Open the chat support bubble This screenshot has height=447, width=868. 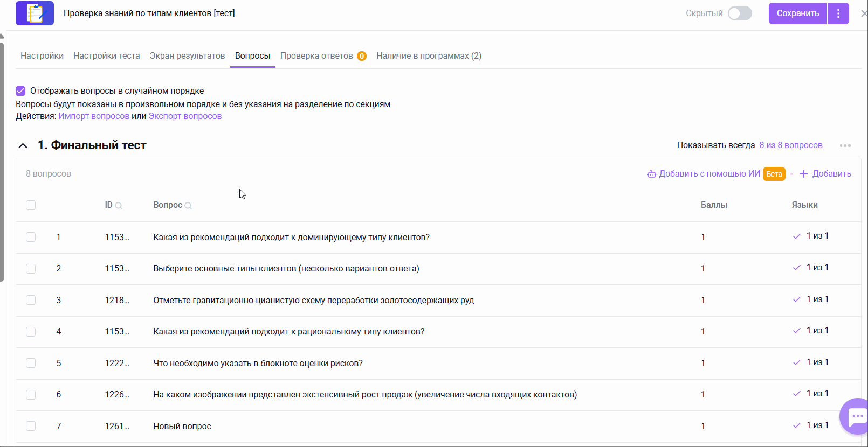coord(856,416)
